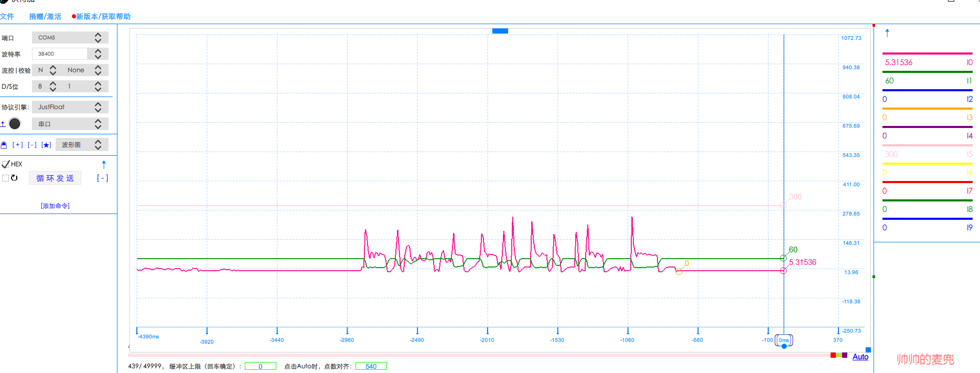This screenshot has height=373, width=980.
Task: Open the 捐赠/激活 menu
Action: [45, 17]
